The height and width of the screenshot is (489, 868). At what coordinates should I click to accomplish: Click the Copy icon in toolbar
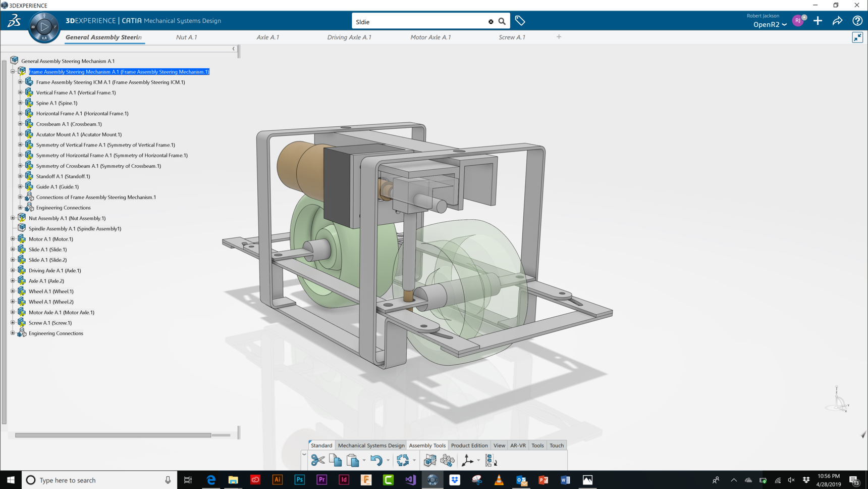pos(335,460)
